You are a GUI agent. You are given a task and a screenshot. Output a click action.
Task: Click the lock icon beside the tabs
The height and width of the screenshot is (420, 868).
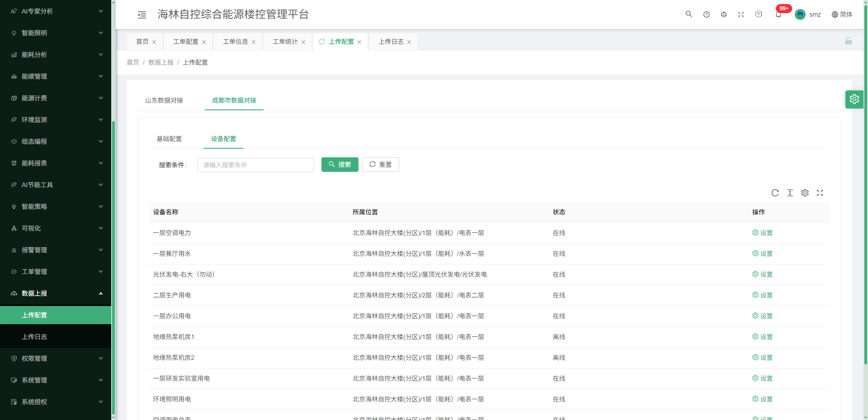point(849,41)
